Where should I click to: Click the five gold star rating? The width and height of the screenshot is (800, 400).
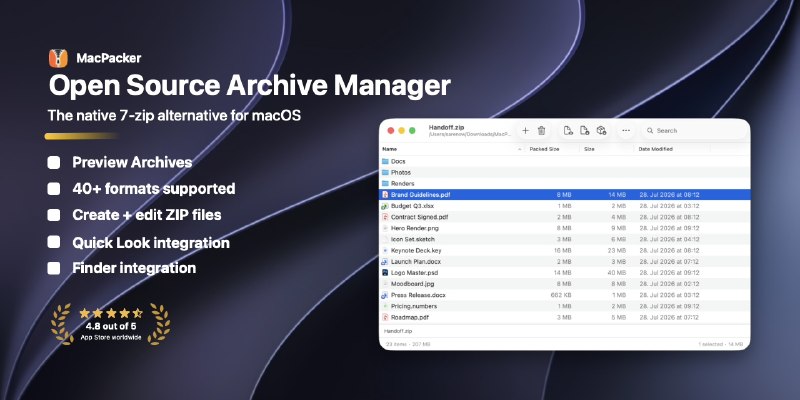pos(111,313)
